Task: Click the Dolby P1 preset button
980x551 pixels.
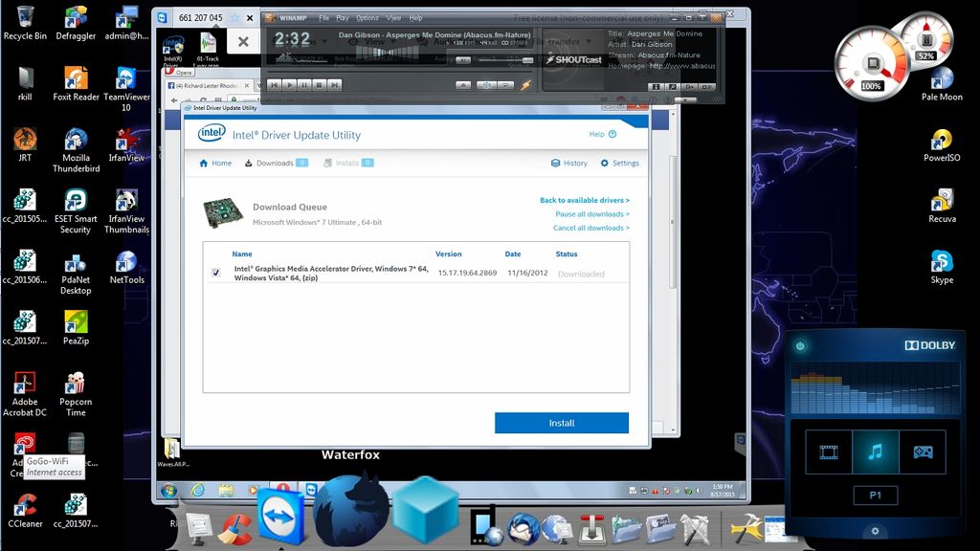Action: [x=875, y=496]
